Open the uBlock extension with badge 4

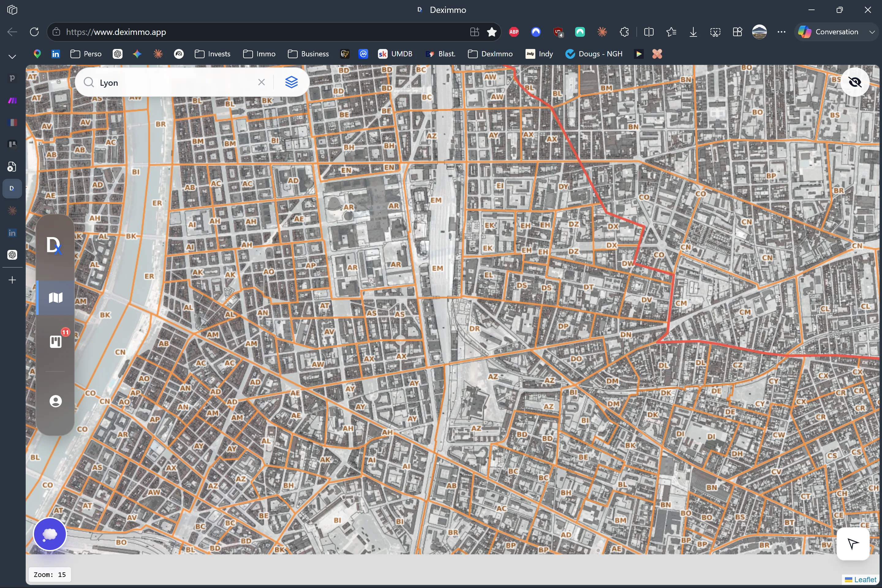(x=558, y=32)
